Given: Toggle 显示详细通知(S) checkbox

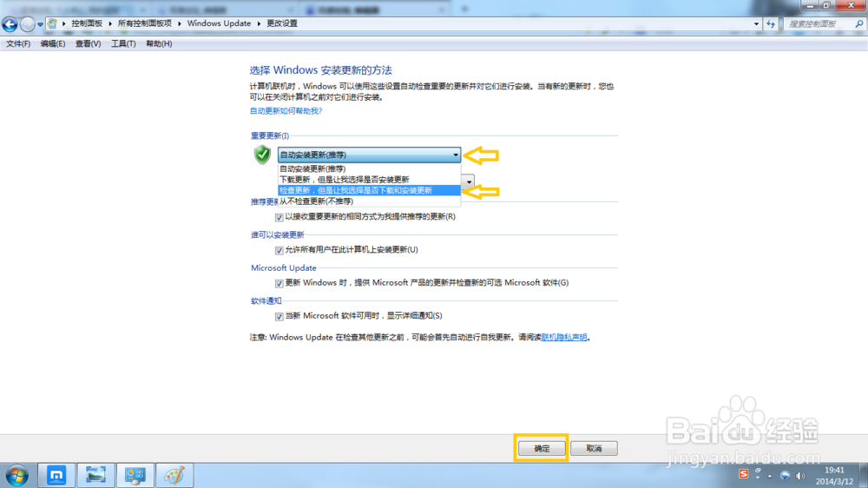Looking at the screenshot, I should click(x=279, y=316).
